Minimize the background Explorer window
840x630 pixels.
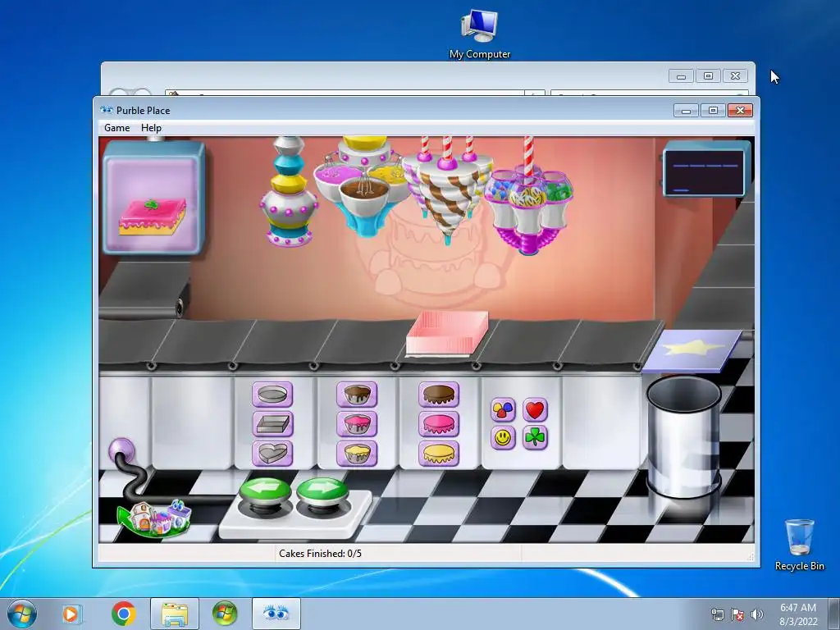click(682, 76)
